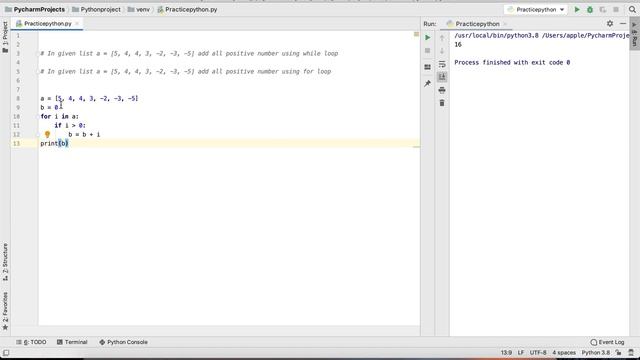The image size is (640, 360).
Task: Click the Run panel stop square icon
Action: 427,51
